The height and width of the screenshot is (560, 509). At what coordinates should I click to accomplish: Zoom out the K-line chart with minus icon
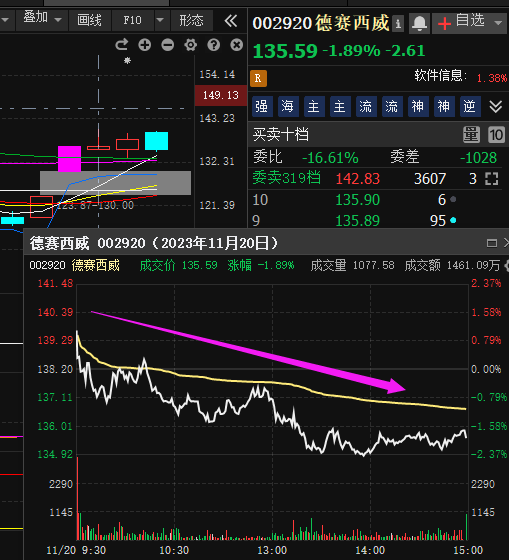pyautogui.click(x=168, y=45)
